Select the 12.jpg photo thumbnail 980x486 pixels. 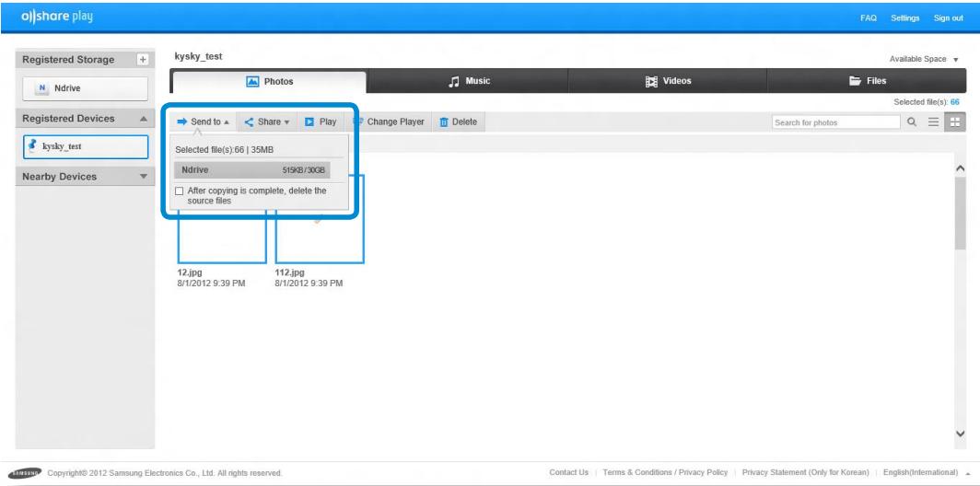[x=222, y=240]
